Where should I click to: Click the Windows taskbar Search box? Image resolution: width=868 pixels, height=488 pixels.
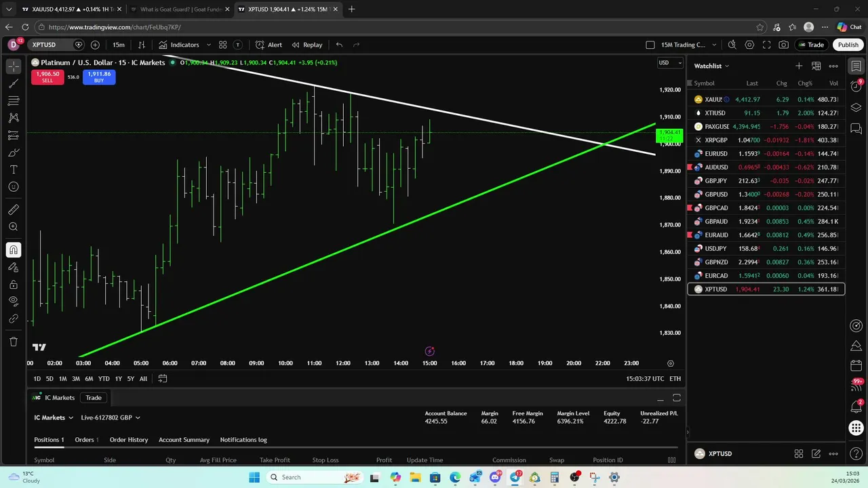315,477
